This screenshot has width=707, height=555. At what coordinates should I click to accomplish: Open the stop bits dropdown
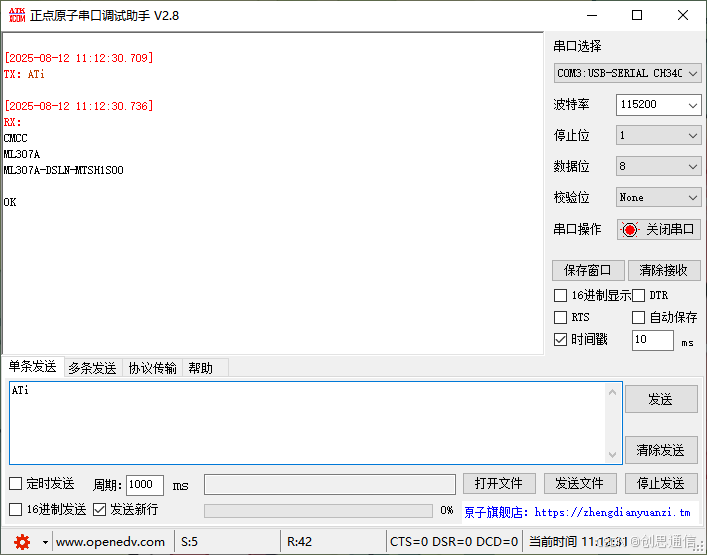658,135
